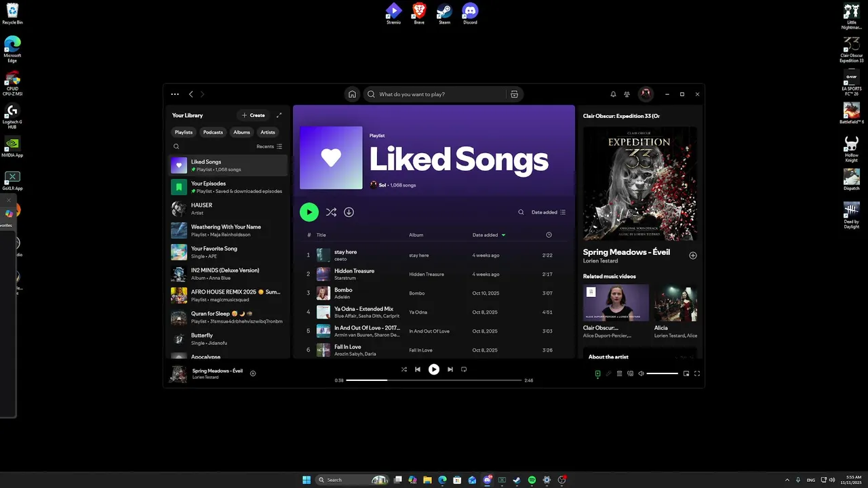868x488 pixels.
Task: Go to Spotify Home
Action: pos(352,94)
